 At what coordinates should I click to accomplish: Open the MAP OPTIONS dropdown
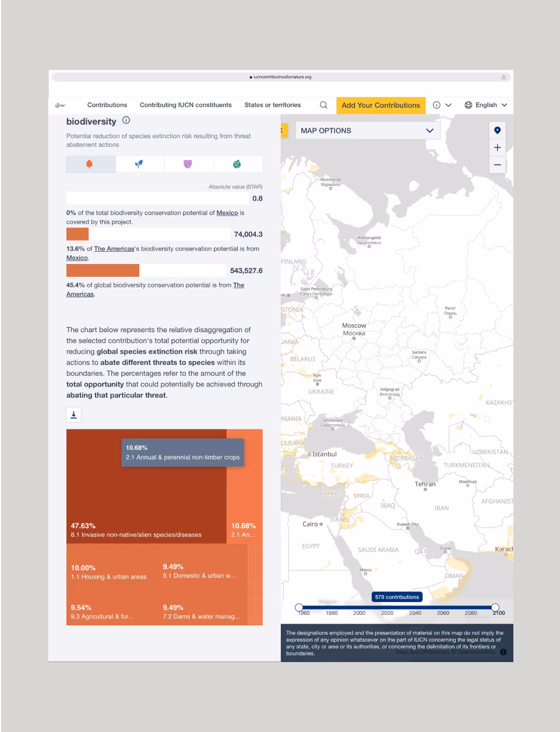click(368, 131)
